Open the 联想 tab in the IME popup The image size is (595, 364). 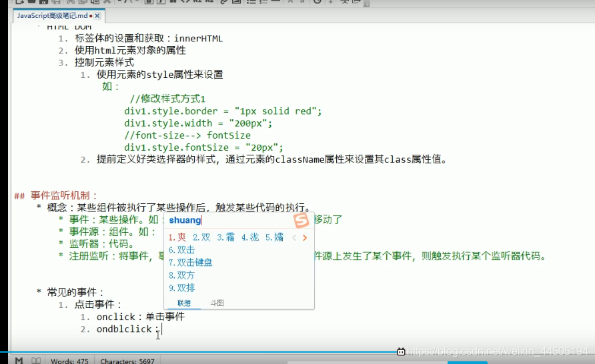184,303
